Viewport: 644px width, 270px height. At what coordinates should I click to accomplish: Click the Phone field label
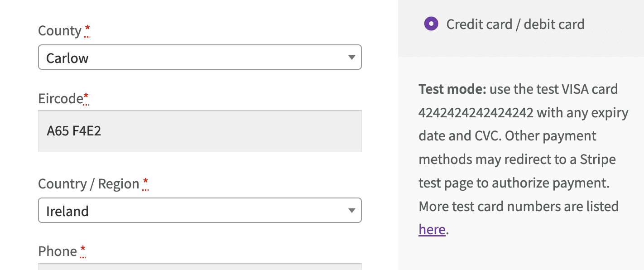coord(57,251)
